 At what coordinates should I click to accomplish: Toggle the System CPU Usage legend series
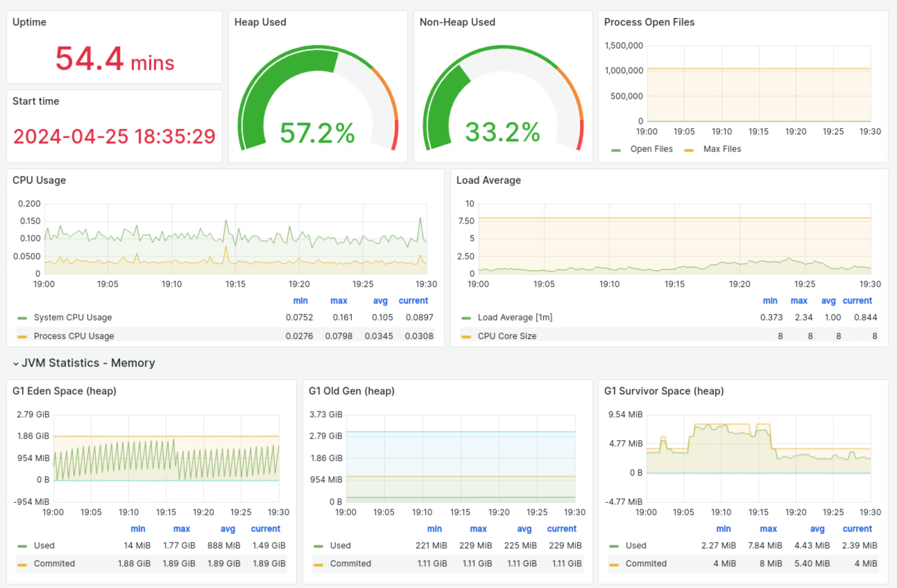click(x=73, y=317)
